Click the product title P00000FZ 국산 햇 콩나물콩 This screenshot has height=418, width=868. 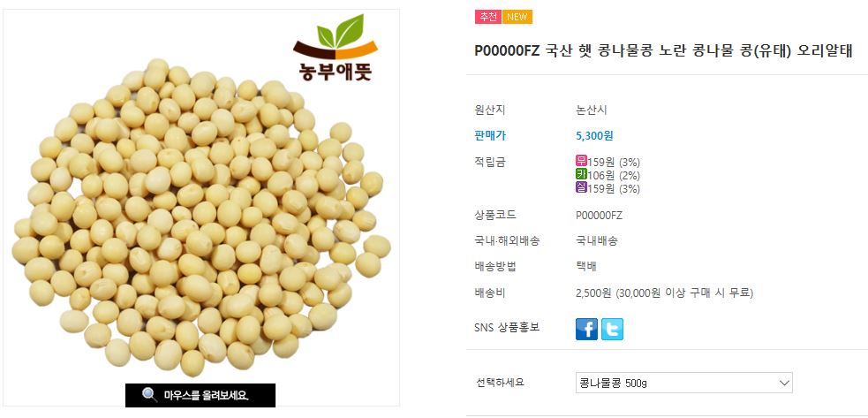664,51
